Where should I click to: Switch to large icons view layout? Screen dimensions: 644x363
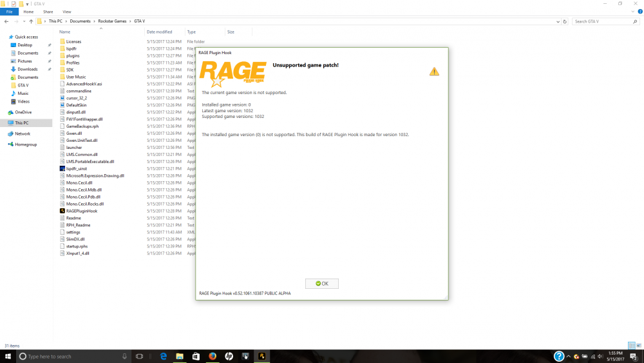(639, 346)
